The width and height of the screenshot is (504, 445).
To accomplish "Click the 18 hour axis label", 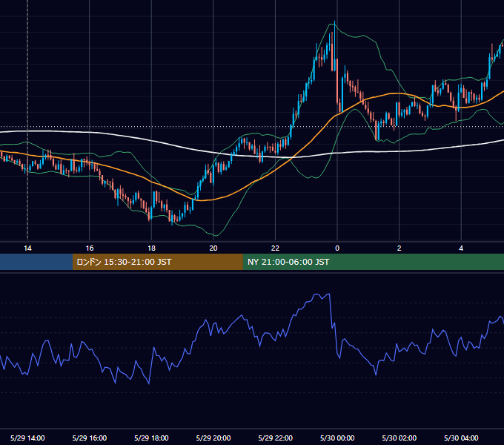I will pos(151,248).
